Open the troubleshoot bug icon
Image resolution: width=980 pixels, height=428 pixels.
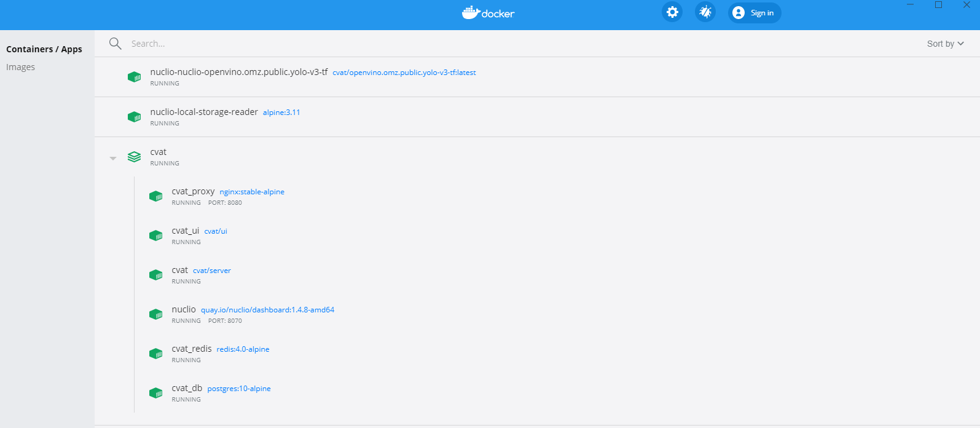click(705, 12)
